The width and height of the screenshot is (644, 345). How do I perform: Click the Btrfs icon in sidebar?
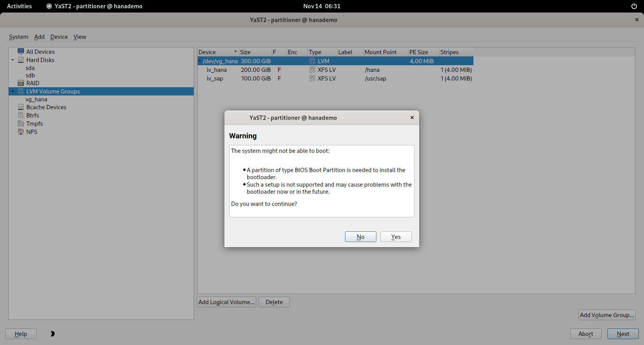click(21, 115)
